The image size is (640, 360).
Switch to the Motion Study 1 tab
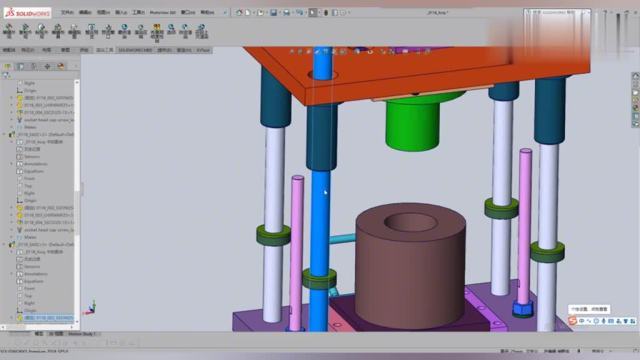[82, 334]
